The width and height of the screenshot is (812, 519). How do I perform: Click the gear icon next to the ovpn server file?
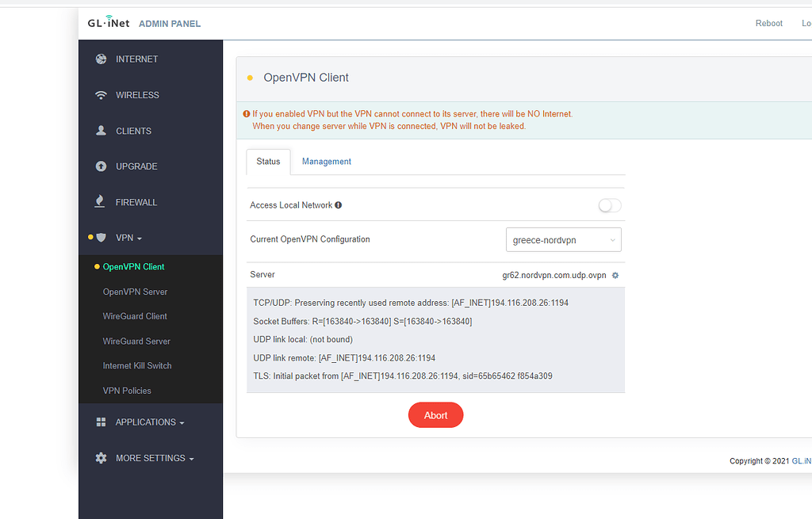[x=615, y=275]
